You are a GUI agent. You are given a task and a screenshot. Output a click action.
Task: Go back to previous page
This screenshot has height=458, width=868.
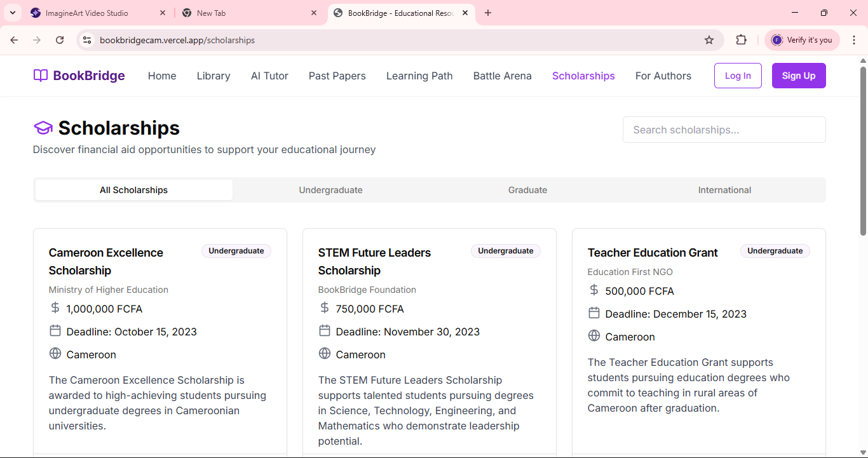click(14, 40)
